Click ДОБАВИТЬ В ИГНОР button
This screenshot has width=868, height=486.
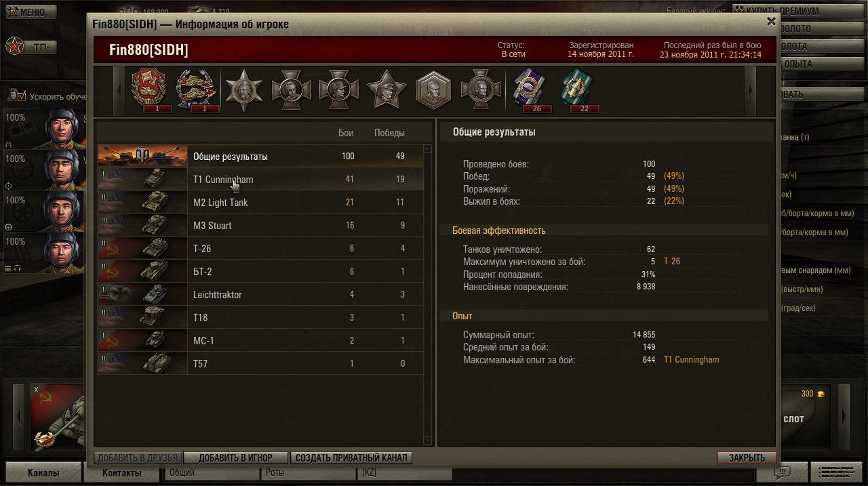[x=235, y=458]
